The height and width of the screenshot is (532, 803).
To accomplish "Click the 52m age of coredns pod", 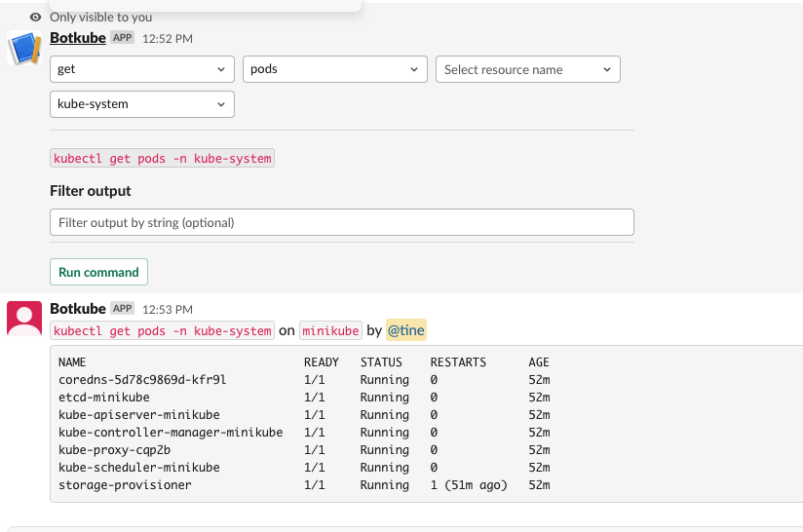I will (539, 380).
